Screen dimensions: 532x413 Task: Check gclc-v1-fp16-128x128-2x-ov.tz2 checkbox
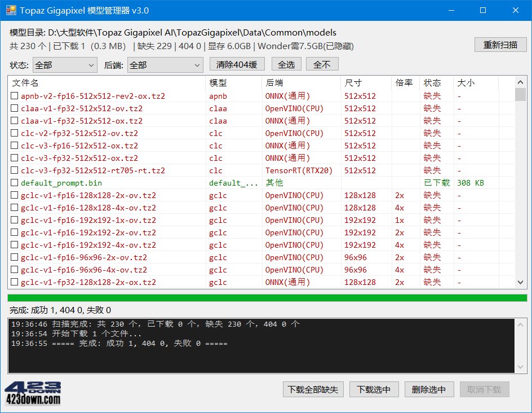click(x=14, y=195)
